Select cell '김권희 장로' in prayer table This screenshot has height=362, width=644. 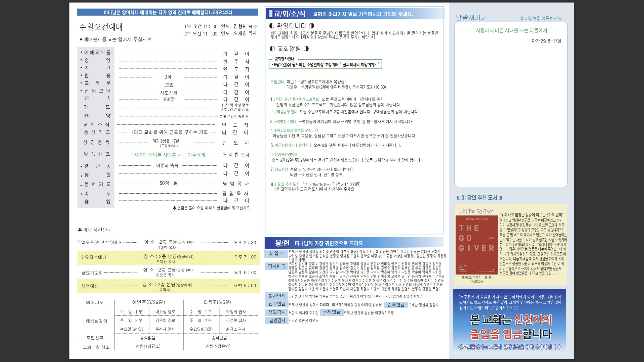tap(165, 320)
